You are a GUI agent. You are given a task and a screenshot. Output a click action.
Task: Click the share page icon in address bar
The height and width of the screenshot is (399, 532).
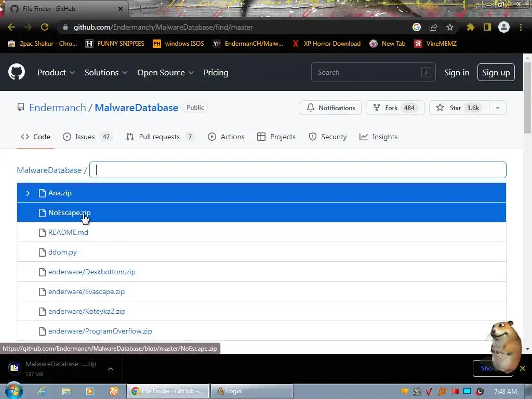[x=433, y=27]
